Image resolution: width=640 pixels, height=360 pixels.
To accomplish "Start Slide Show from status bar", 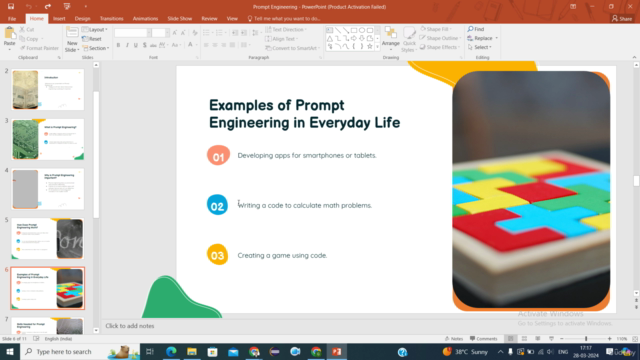I will (551, 339).
